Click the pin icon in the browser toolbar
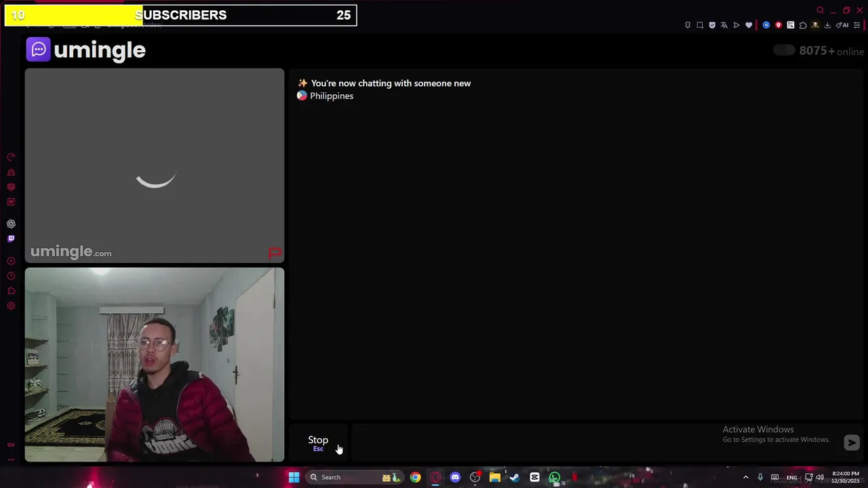Viewport: 868px width, 488px height. click(688, 25)
